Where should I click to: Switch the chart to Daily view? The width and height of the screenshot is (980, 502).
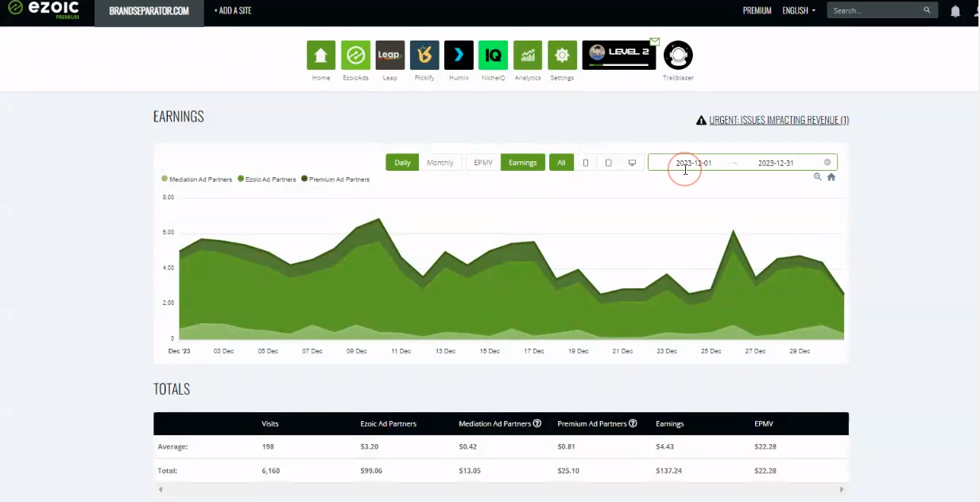402,163
